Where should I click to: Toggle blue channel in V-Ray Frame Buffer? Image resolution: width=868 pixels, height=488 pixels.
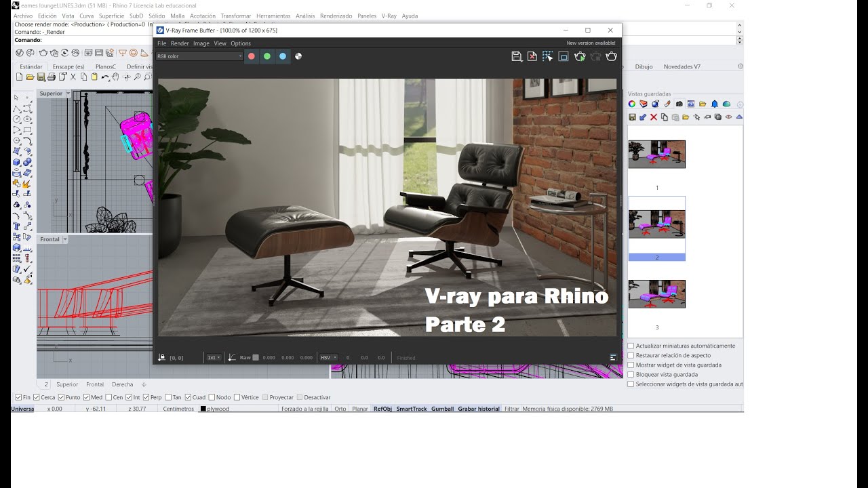click(283, 56)
